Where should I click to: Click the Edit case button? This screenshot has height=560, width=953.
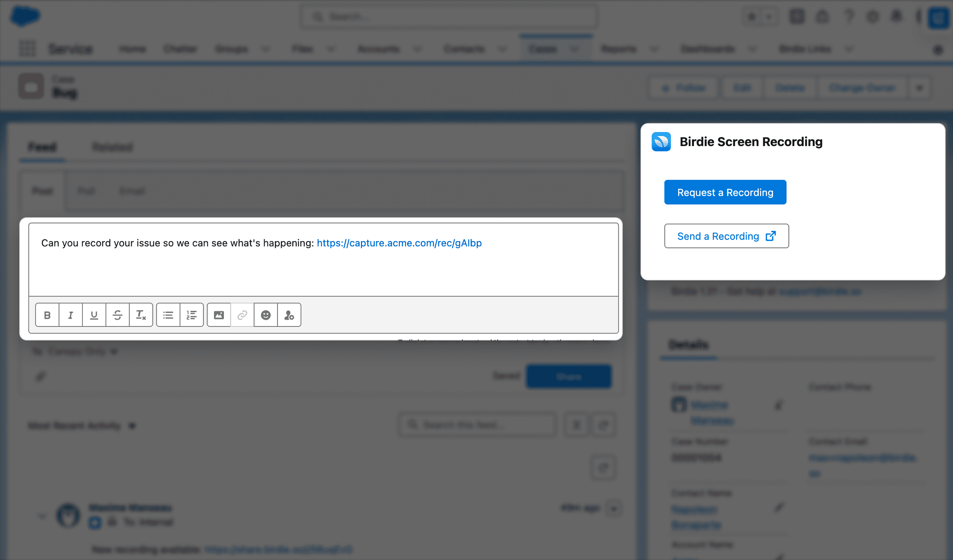pyautogui.click(x=742, y=88)
